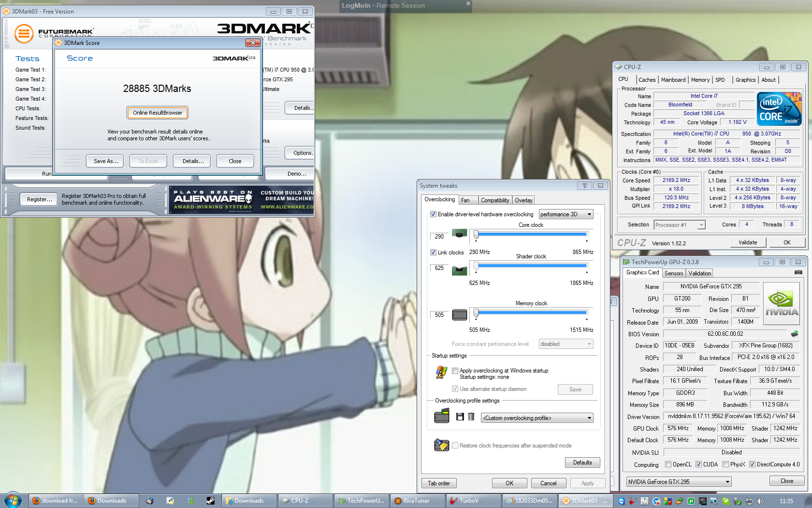The height and width of the screenshot is (508, 812).
Task: Click the memory clock value field showing 505
Action: tap(439, 315)
